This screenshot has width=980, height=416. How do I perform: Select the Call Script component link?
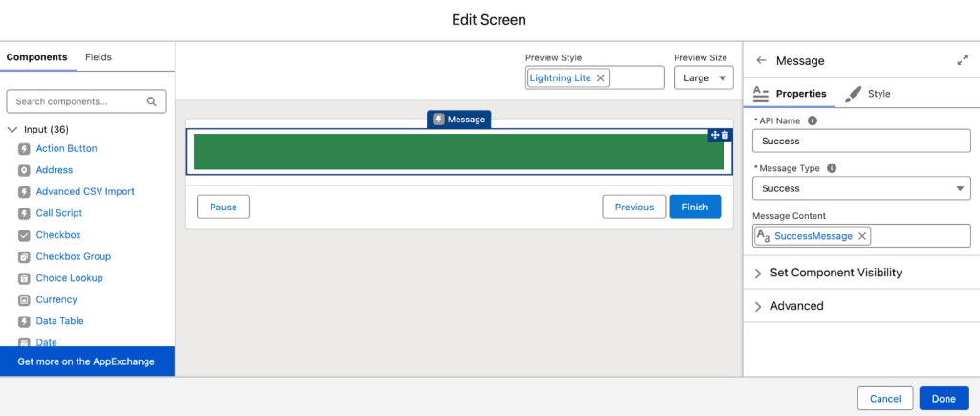coord(58,213)
